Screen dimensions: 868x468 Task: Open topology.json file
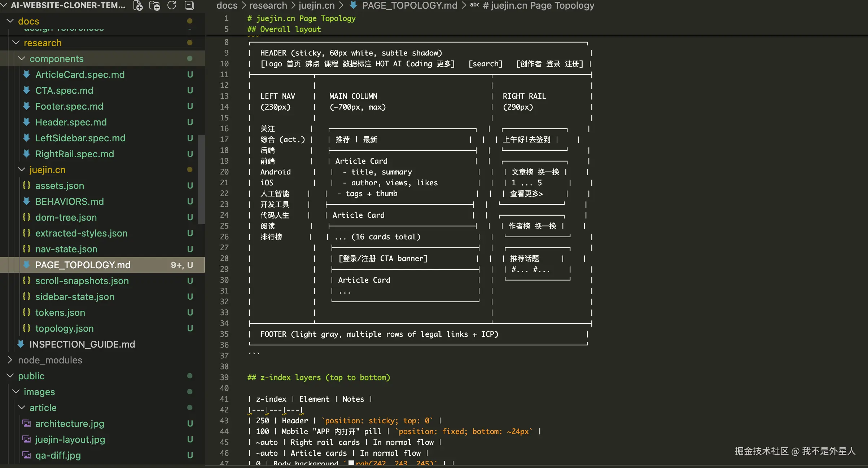click(65, 328)
